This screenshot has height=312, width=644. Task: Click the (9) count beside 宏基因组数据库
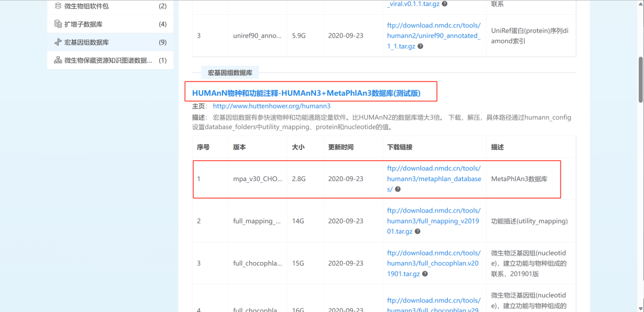coord(163,42)
